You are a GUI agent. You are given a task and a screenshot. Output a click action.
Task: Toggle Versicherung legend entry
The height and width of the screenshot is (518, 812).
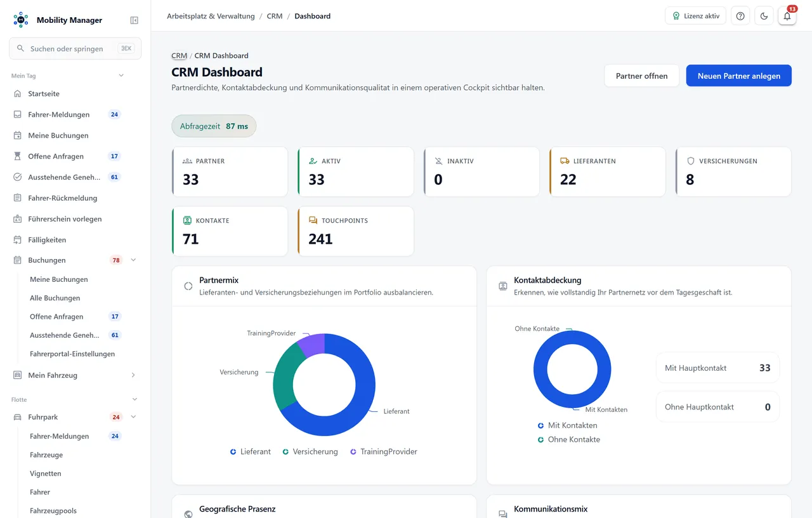[310, 452]
